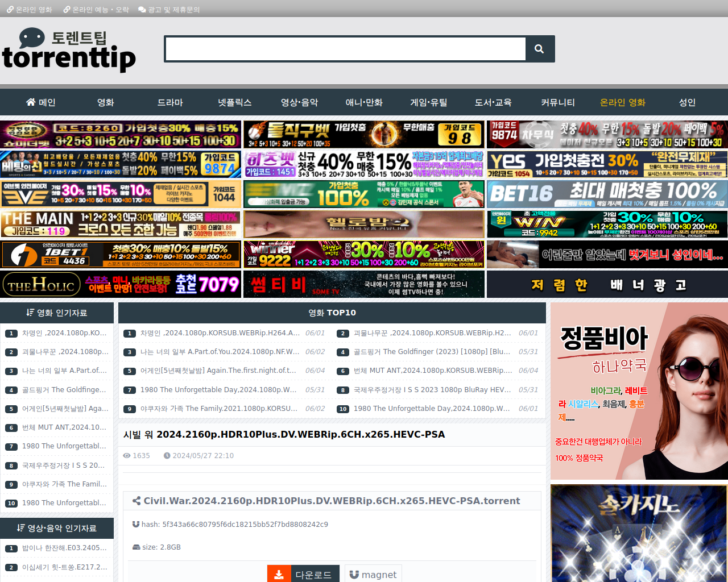728x582 pixels.
Task: Open sidebar item 4 골드핑거
Action: tap(64, 390)
